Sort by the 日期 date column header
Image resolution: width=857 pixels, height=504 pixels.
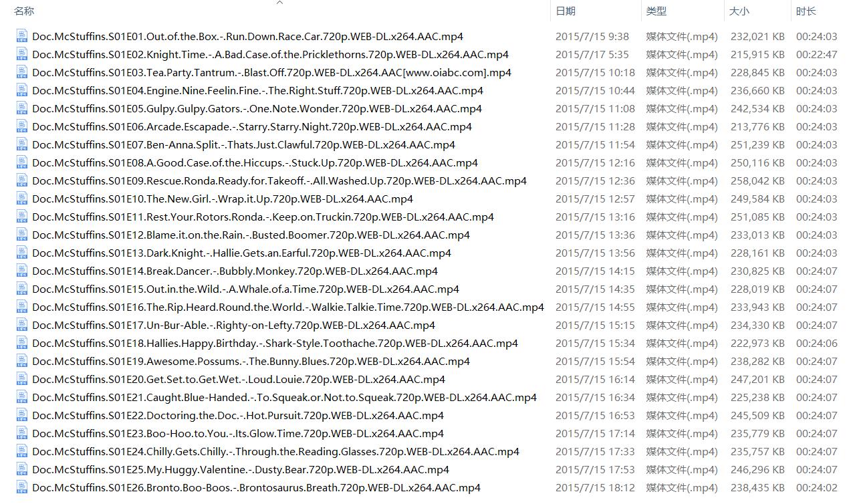(x=566, y=11)
